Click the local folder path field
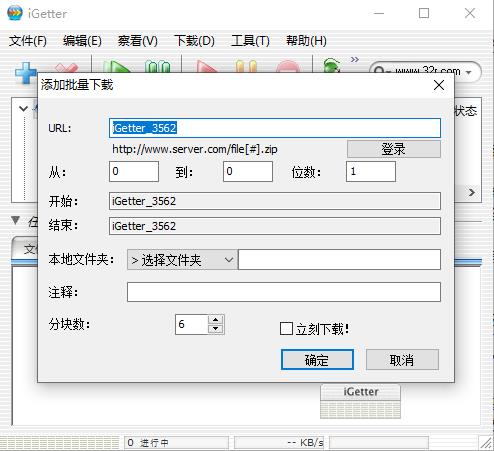Screen dimensions: 494x451 click(339, 260)
